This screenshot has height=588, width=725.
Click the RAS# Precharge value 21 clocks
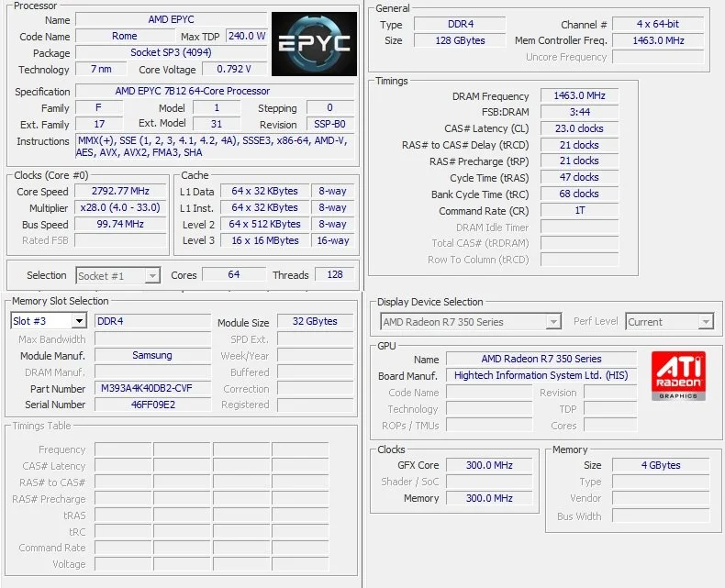[x=579, y=161]
